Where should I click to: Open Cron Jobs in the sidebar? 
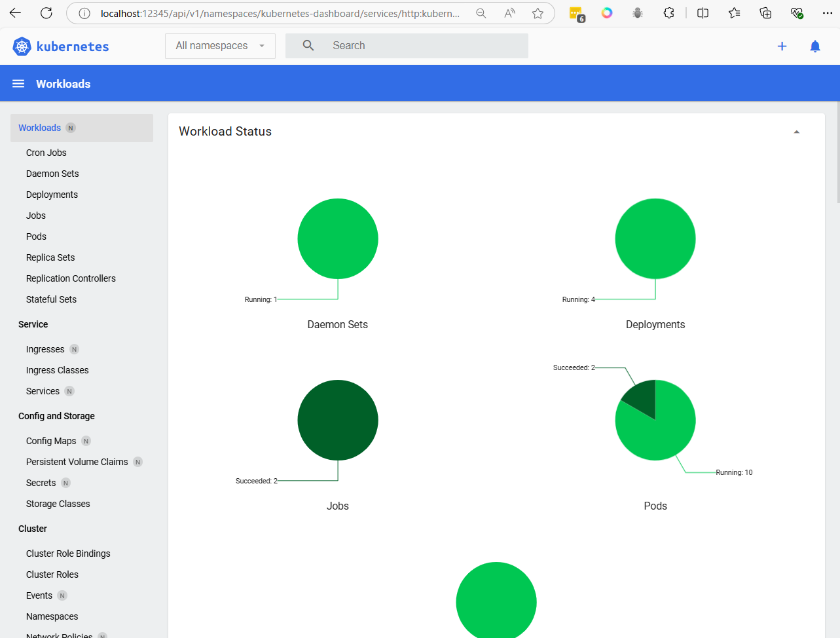click(46, 153)
